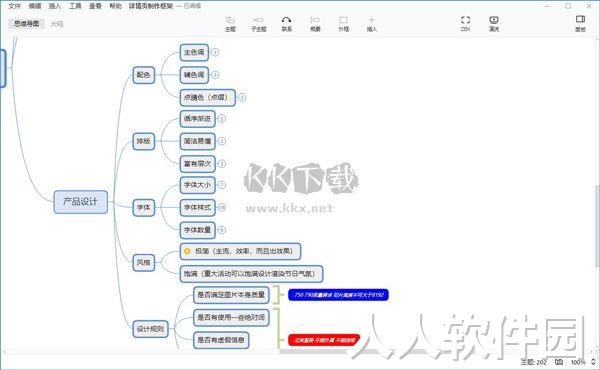Click the vertical scrollbar thumb on the right
The height and width of the screenshot is (370, 600).
[x=597, y=227]
